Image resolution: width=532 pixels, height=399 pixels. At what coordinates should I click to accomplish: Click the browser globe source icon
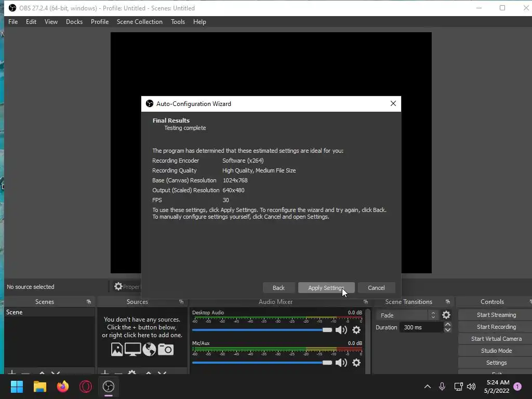[x=149, y=350]
